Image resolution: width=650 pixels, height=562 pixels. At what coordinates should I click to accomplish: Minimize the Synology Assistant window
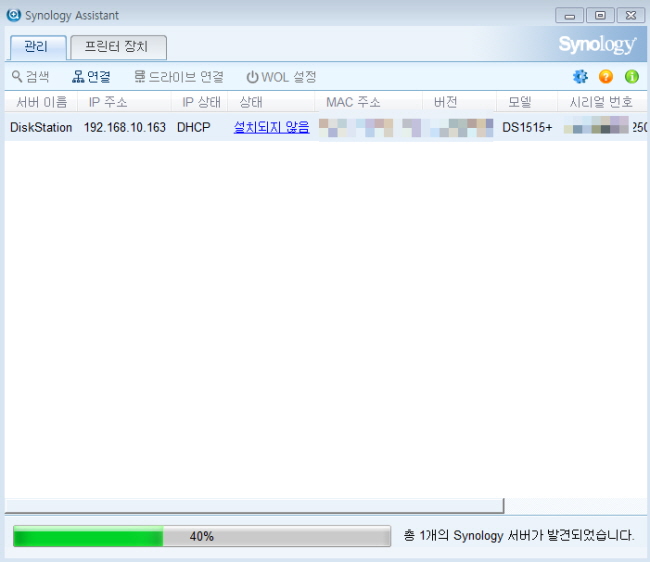pyautogui.click(x=570, y=16)
